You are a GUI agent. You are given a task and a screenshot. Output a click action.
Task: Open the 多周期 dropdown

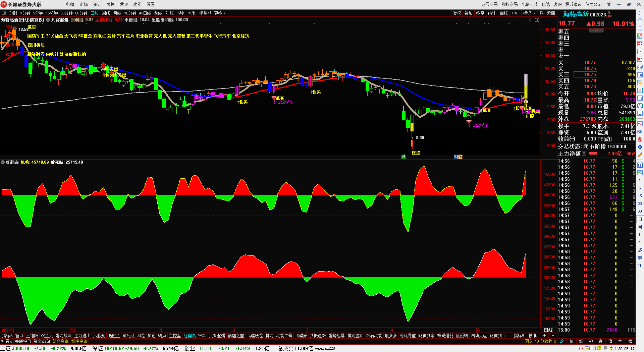tap(205, 13)
